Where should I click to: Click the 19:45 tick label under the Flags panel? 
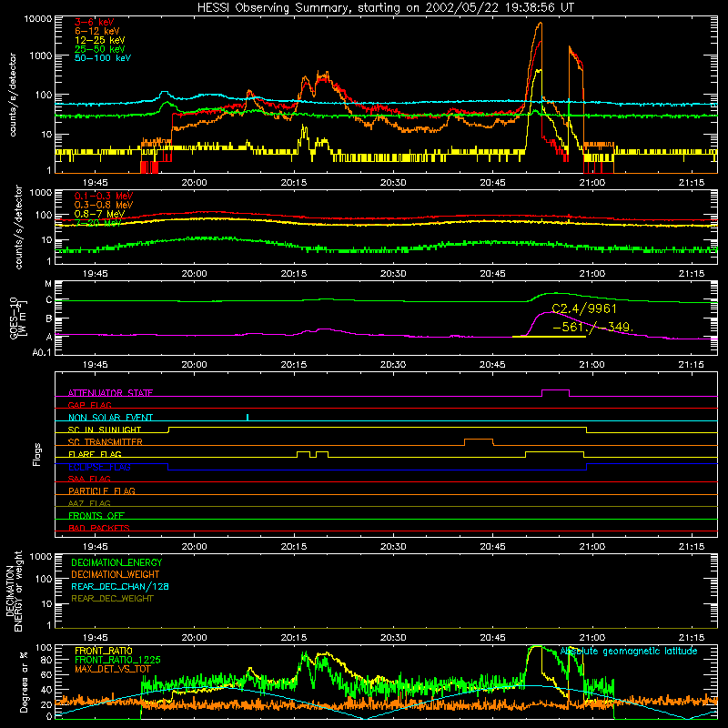coord(96,547)
